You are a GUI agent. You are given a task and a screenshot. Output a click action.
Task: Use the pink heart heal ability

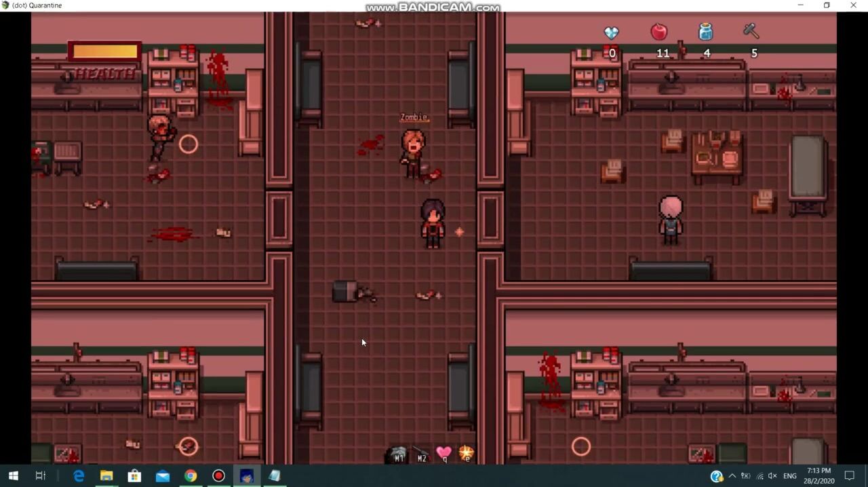click(x=443, y=453)
